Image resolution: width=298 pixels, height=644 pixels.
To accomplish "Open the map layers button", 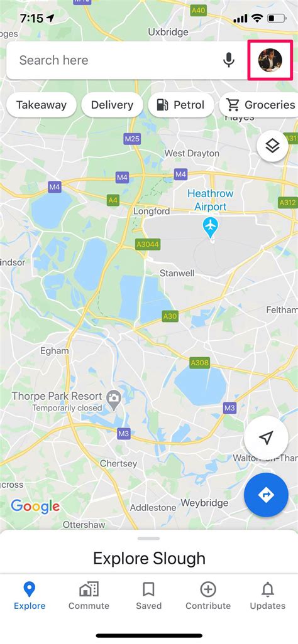I will pos(272,146).
